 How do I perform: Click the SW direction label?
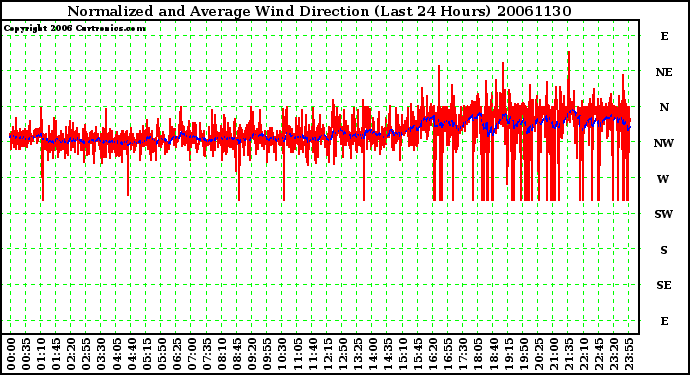(x=664, y=214)
